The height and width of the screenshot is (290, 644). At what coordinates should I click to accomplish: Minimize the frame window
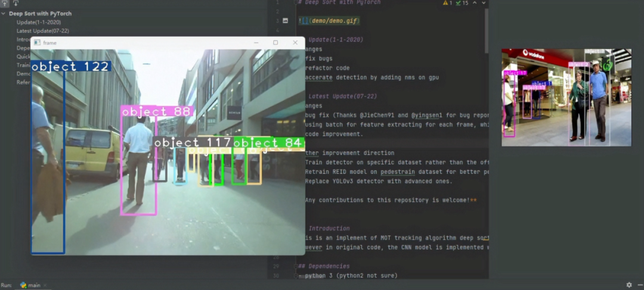[256, 43]
